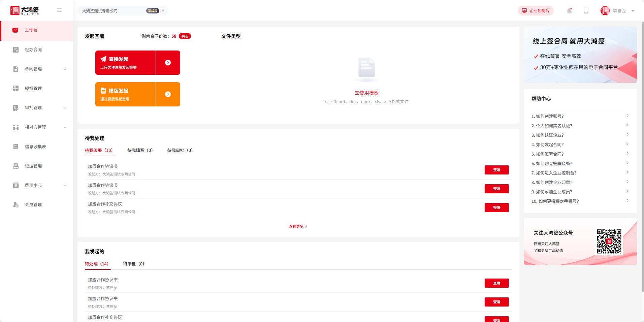The width and height of the screenshot is (644, 322).
Task: Click the 购买 button beside remaining contracts
Action: pyautogui.click(x=185, y=36)
